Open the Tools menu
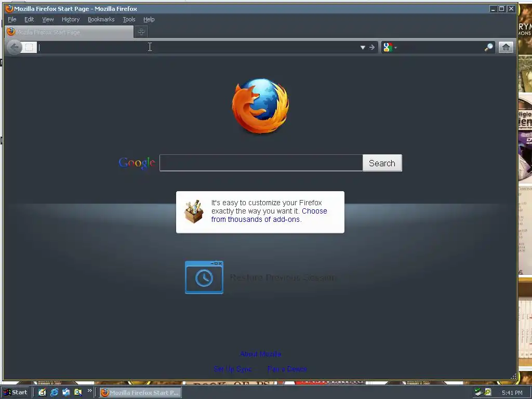532x399 pixels. (129, 19)
